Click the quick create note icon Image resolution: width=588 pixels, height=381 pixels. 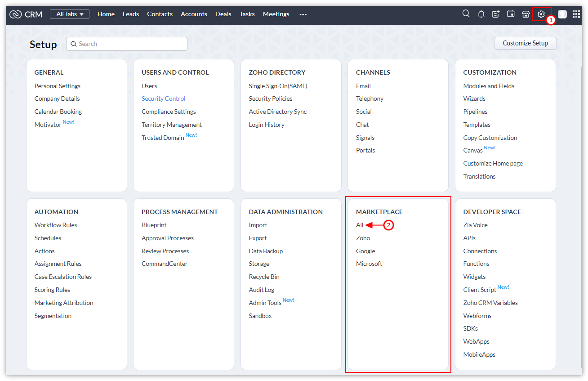[x=496, y=14]
